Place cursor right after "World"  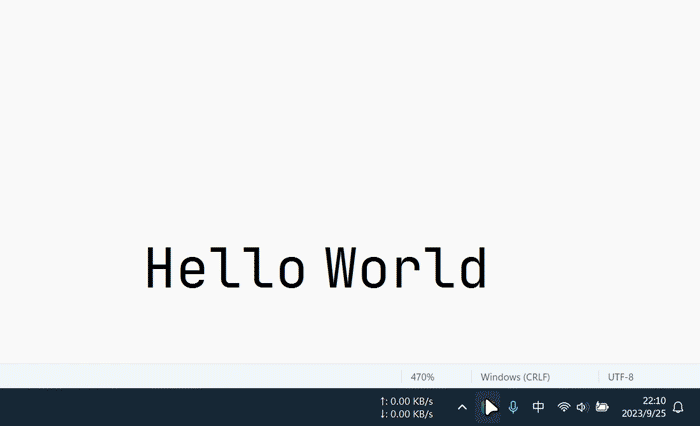(x=489, y=268)
